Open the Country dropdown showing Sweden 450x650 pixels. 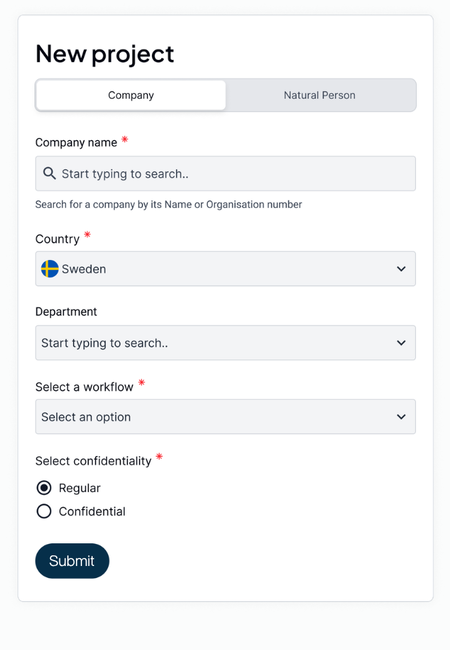(225, 269)
